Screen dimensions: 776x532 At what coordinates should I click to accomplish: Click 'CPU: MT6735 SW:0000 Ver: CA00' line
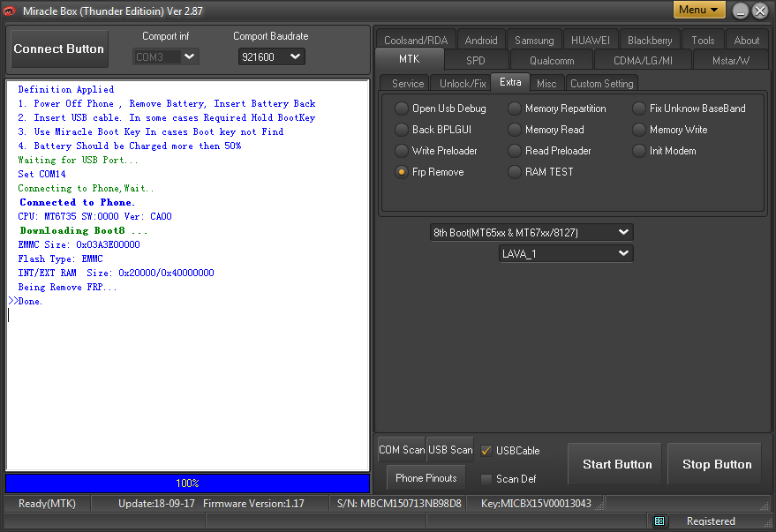pyautogui.click(x=95, y=216)
